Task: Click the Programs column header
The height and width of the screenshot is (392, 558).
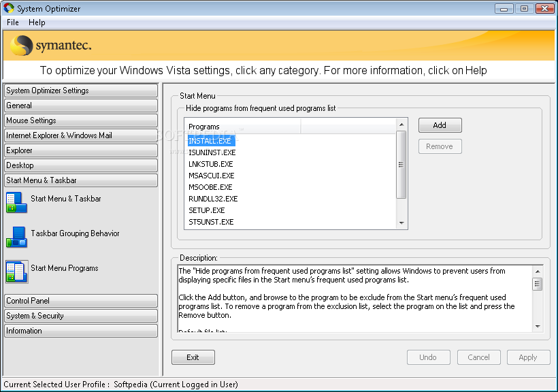Action: (x=243, y=127)
